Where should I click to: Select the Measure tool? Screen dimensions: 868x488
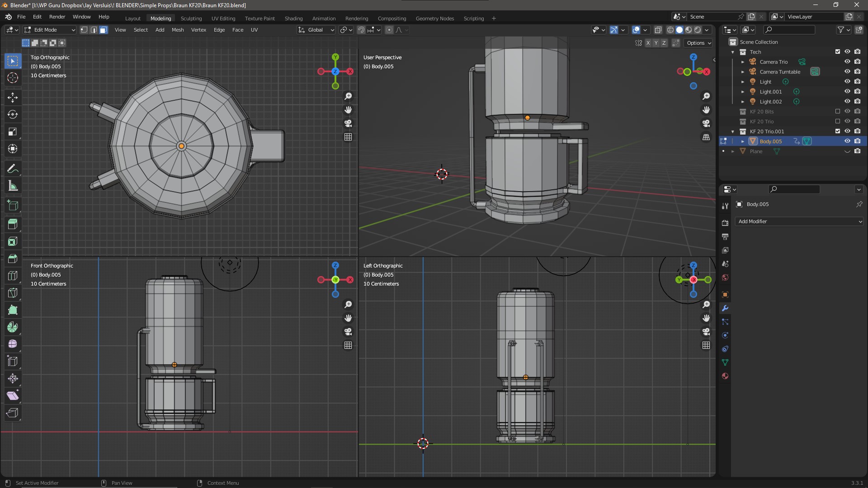coord(12,185)
